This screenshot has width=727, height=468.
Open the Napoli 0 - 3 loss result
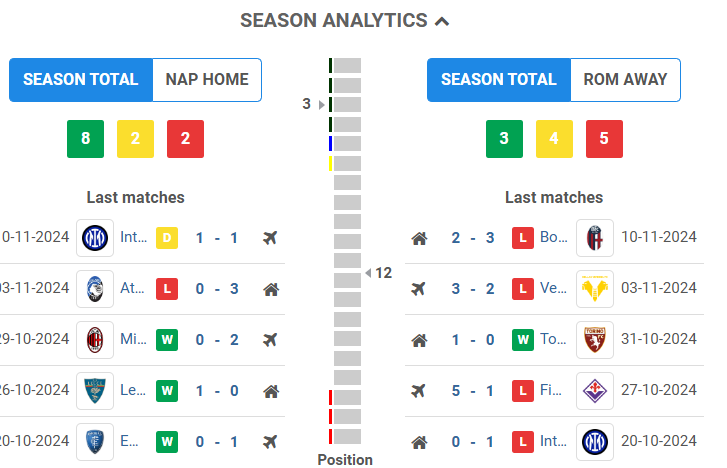[x=217, y=290]
